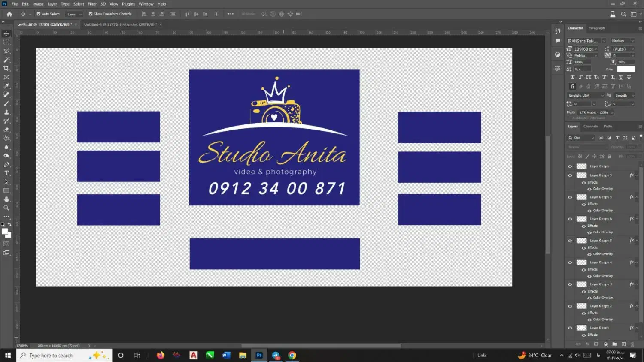Select the Eraser tool
The image size is (644, 362).
click(x=6, y=130)
